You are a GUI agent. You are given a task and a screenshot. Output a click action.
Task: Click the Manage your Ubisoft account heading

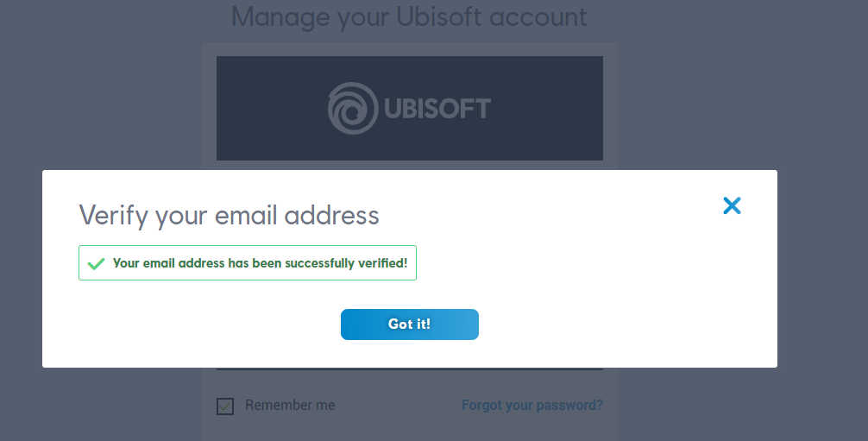(408, 17)
